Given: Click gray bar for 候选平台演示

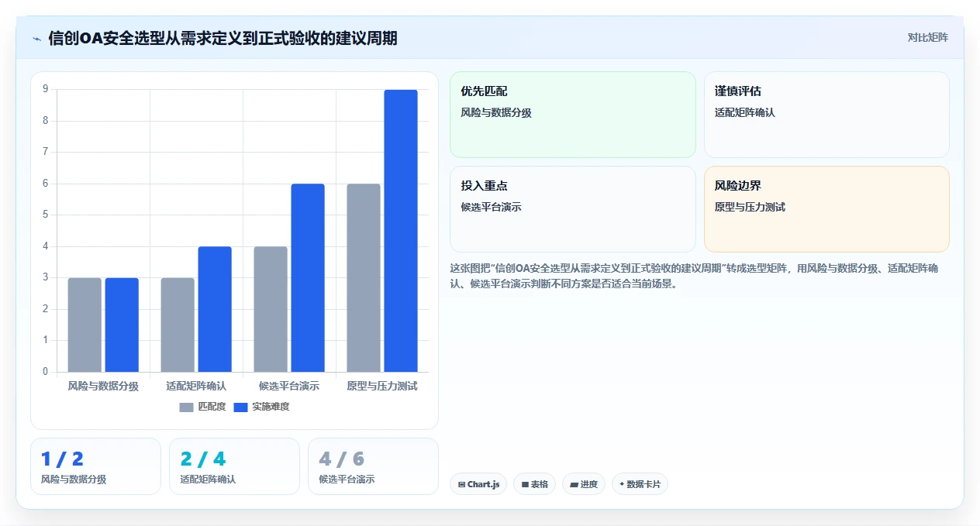Looking at the screenshot, I should 271,309.
